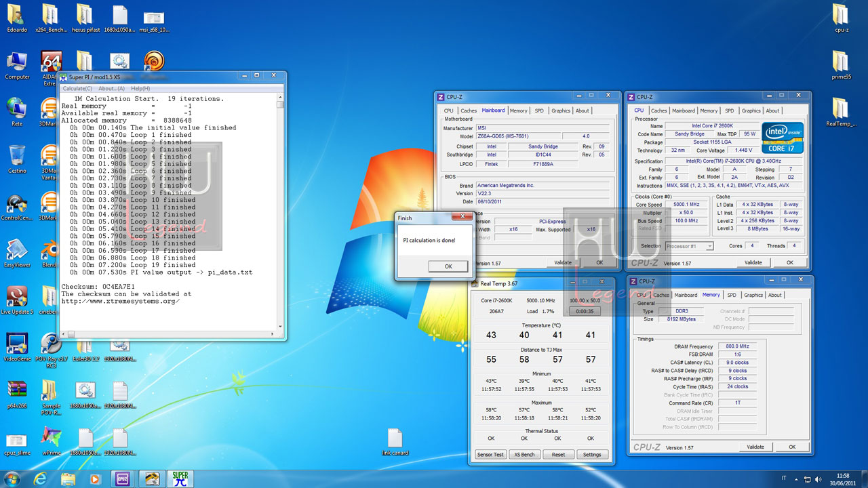Click Validate in CPU-Z Memory window

755,447
